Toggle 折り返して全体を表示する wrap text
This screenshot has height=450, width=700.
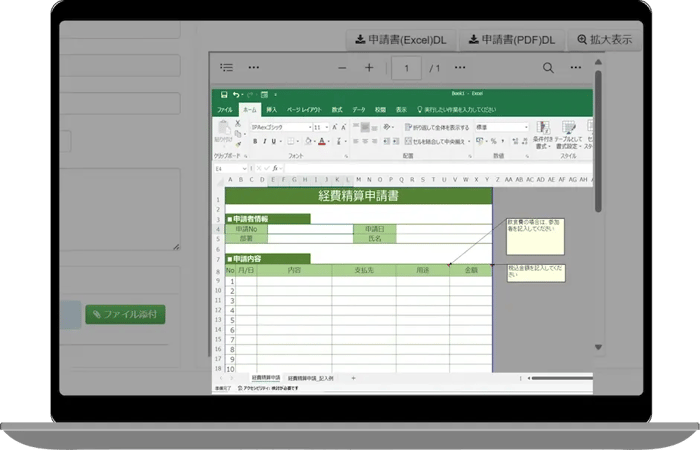click(437, 128)
